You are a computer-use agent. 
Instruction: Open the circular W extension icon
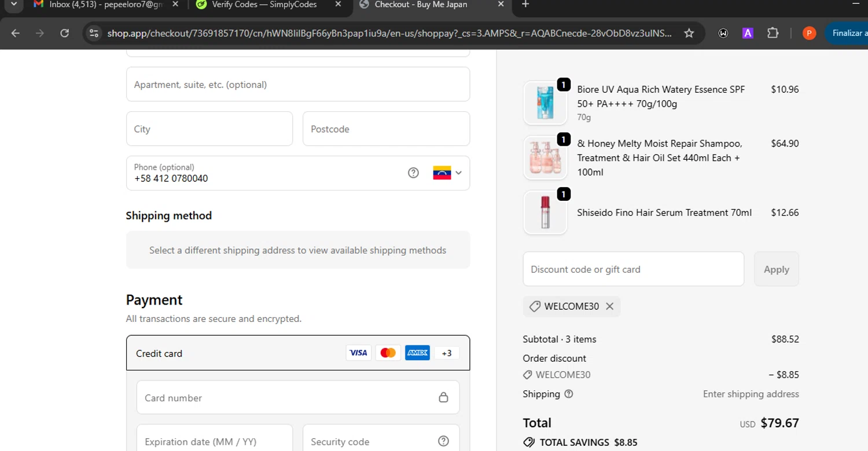723,34
